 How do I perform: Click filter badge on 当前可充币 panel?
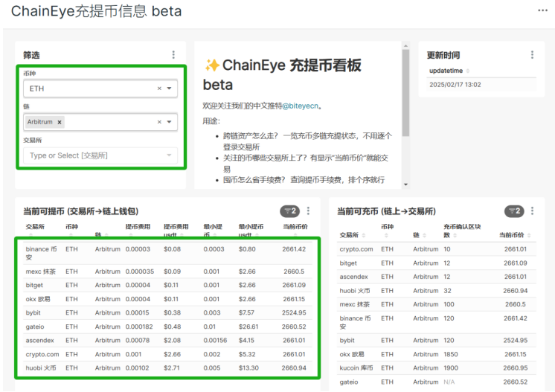pos(514,211)
